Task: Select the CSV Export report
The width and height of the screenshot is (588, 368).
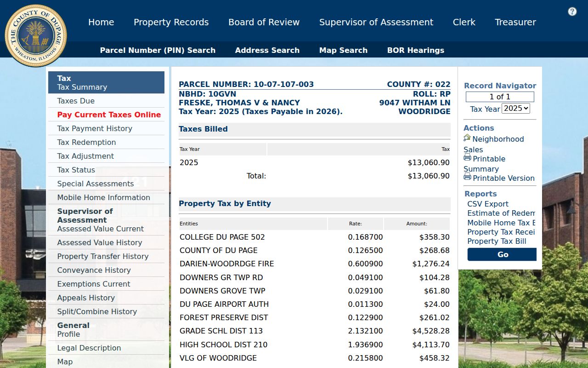Action: 488,204
